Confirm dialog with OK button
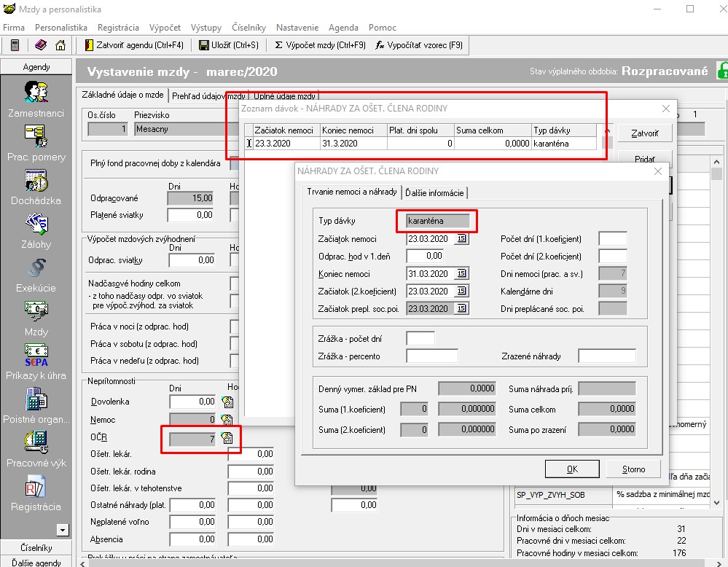 pyautogui.click(x=572, y=469)
